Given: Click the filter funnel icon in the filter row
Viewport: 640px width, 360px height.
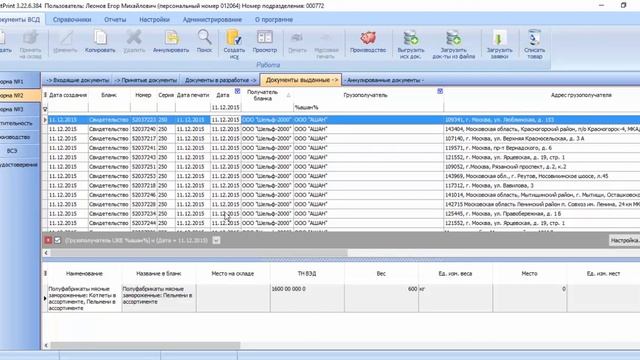Looking at the screenshot, I should coord(45,109).
